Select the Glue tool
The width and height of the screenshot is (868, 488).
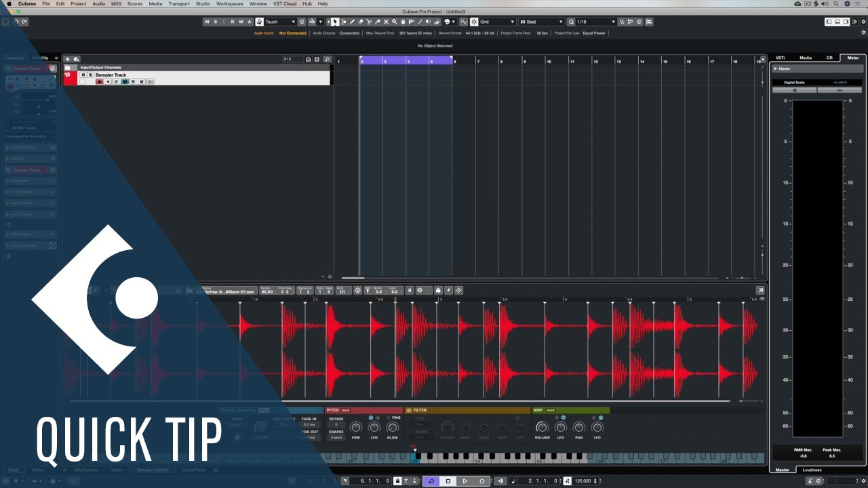pyautogui.click(x=378, y=22)
